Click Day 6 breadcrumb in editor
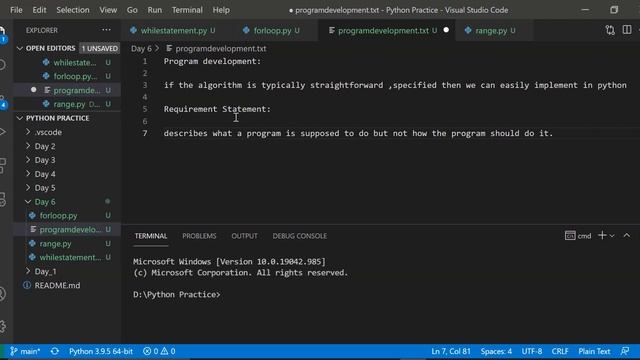 coord(141,49)
